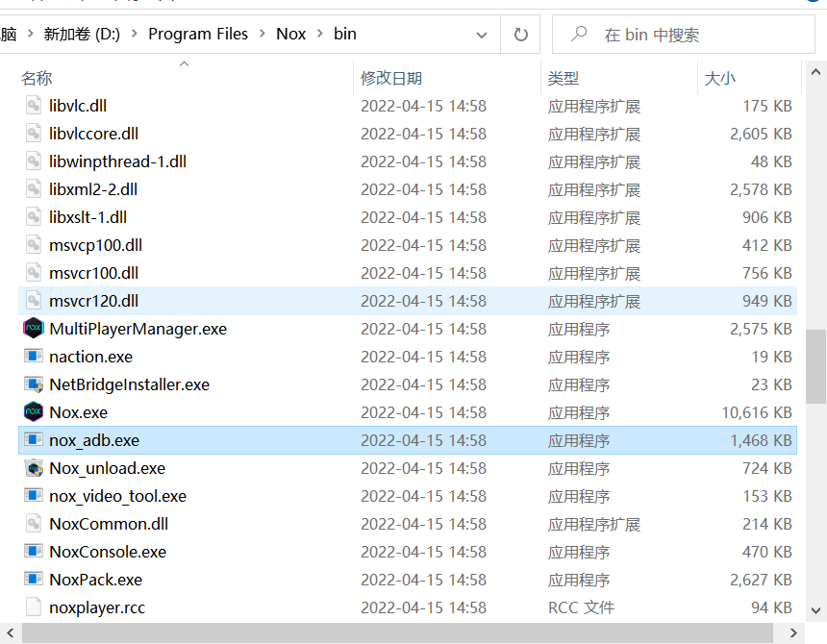The image size is (827, 644).
Task: Expand the chevron after Program Files
Action: [x=263, y=34]
